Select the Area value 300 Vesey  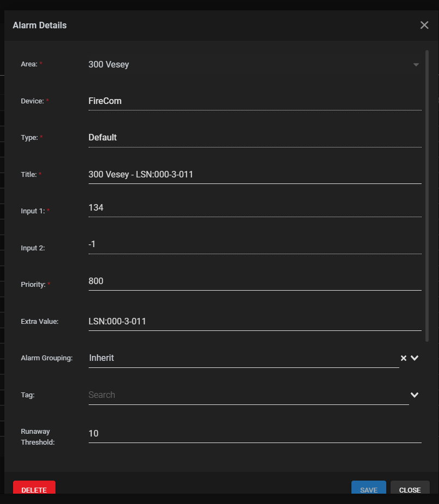pos(109,65)
